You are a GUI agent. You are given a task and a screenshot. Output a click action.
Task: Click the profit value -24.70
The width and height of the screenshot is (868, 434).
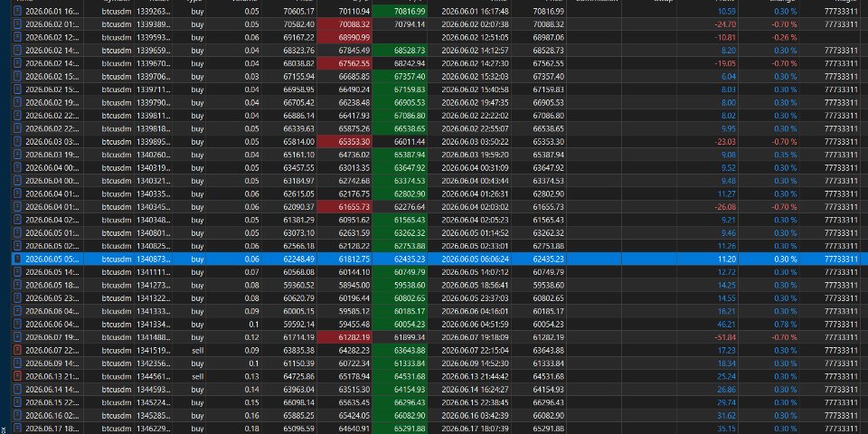(x=724, y=24)
